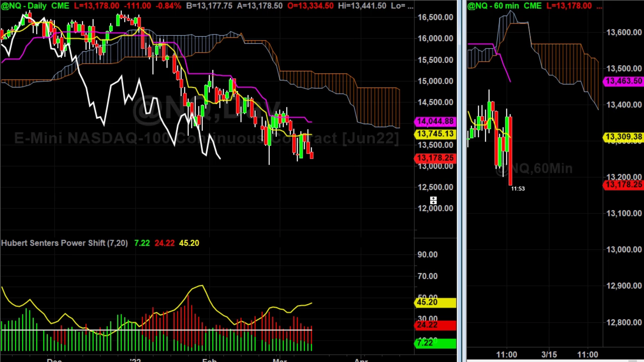Click the -0.84% percent change readout
This screenshot has width=644, height=362.
pos(168,6)
